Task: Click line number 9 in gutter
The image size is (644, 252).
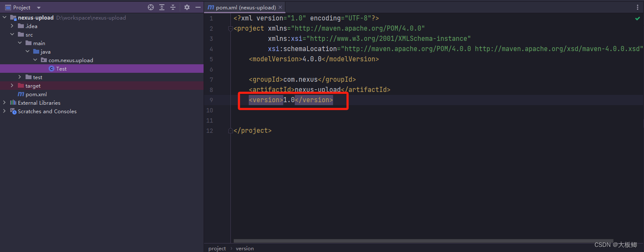Action: (x=211, y=100)
